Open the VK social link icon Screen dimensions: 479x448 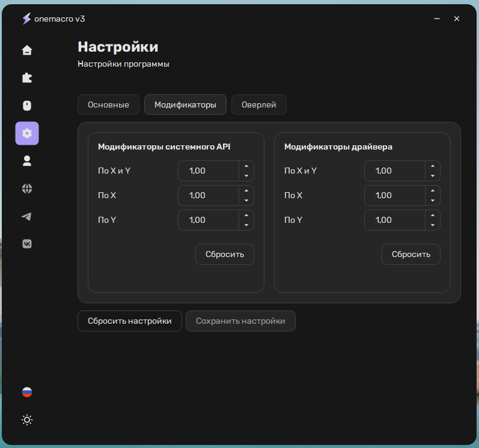coord(27,243)
